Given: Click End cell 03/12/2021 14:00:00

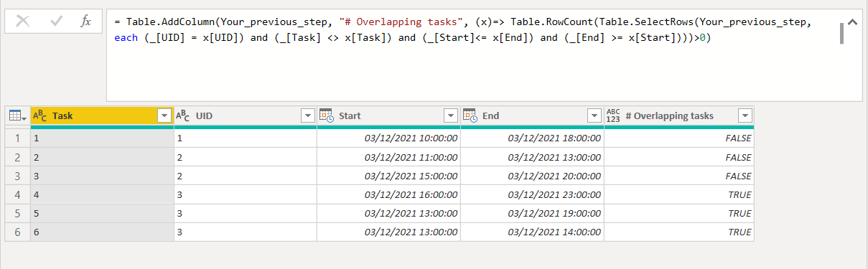Looking at the screenshot, I should pos(532,232).
